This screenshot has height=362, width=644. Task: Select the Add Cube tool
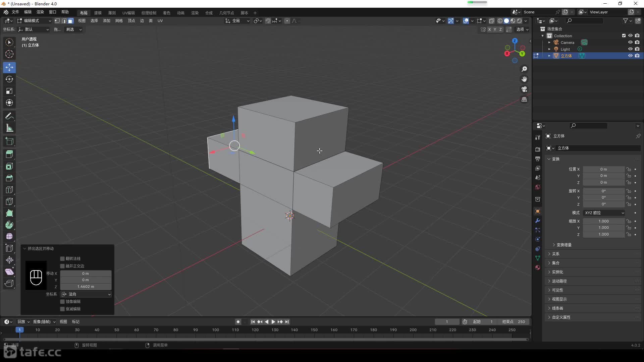[9, 141]
